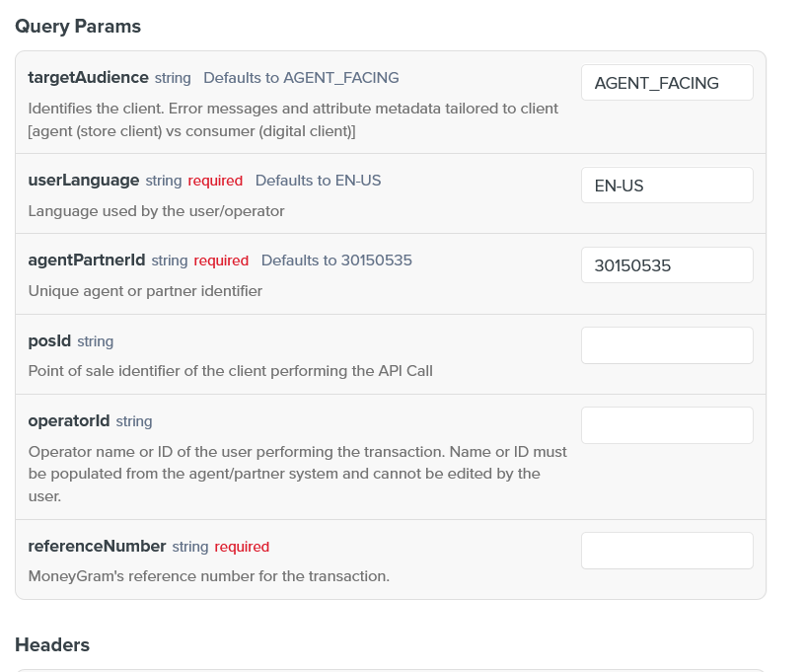Image resolution: width=805 pixels, height=672 pixels.
Task: Select the agentPartnerId parameter name
Action: tap(86, 261)
